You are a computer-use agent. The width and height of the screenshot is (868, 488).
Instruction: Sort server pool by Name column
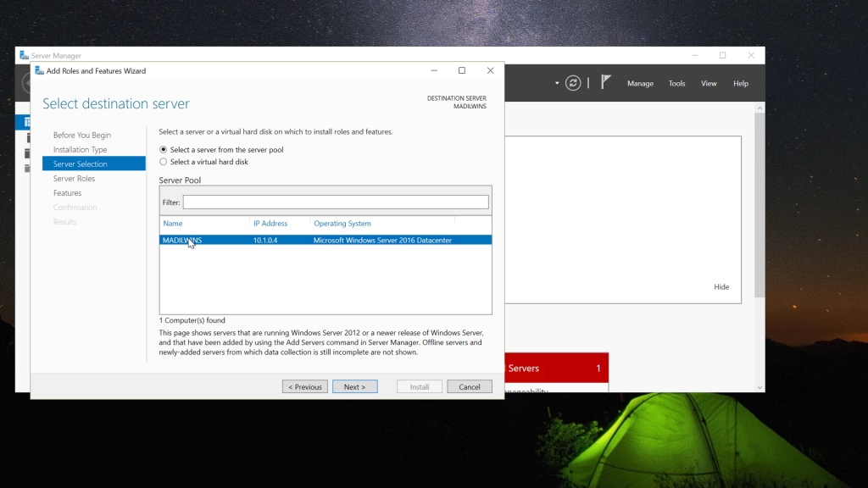[x=173, y=224]
